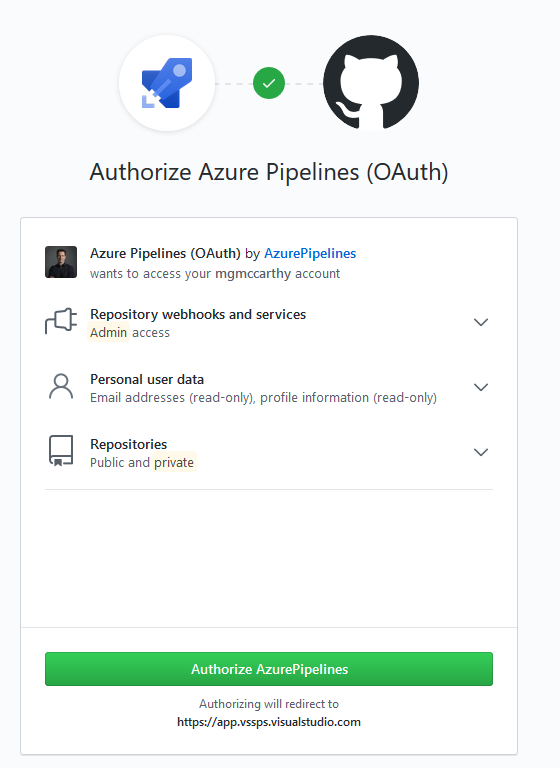Expand Personal user data chevron
This screenshot has height=768, width=560.
(x=481, y=387)
